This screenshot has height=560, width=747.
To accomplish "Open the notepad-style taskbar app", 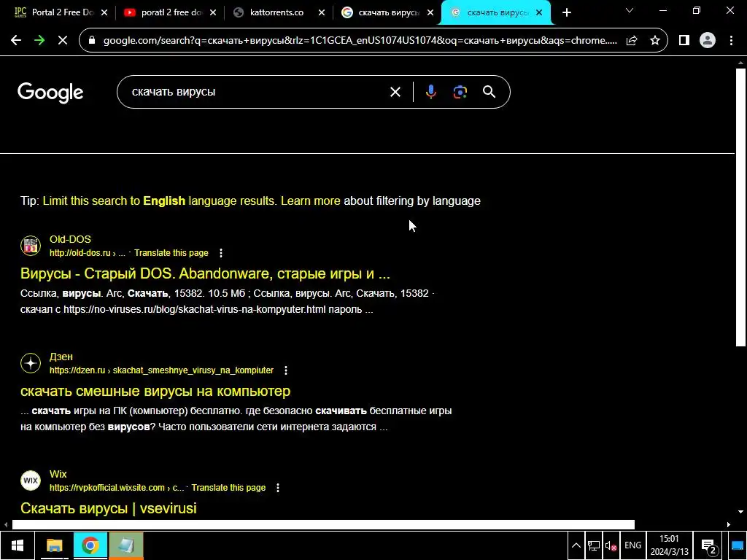I will 126,545.
